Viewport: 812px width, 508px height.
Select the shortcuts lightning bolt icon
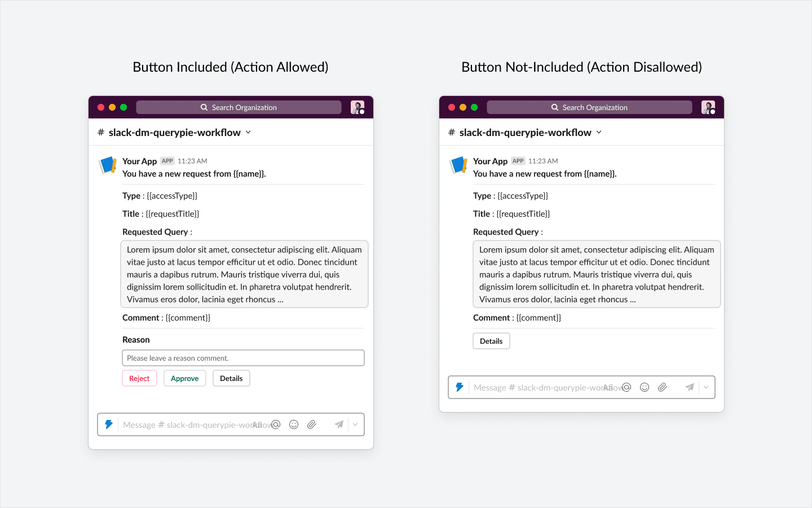(x=109, y=424)
